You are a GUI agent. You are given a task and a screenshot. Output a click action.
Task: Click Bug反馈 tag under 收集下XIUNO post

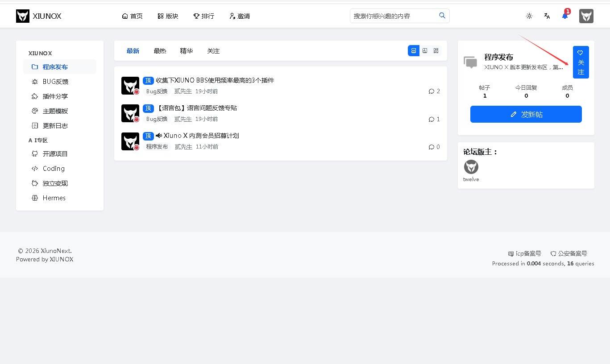[157, 91]
